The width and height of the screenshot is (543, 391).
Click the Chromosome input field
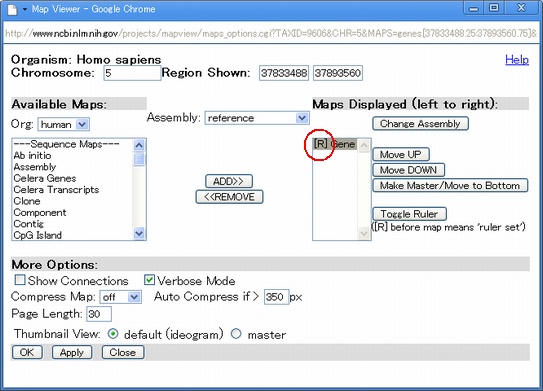[x=132, y=73]
